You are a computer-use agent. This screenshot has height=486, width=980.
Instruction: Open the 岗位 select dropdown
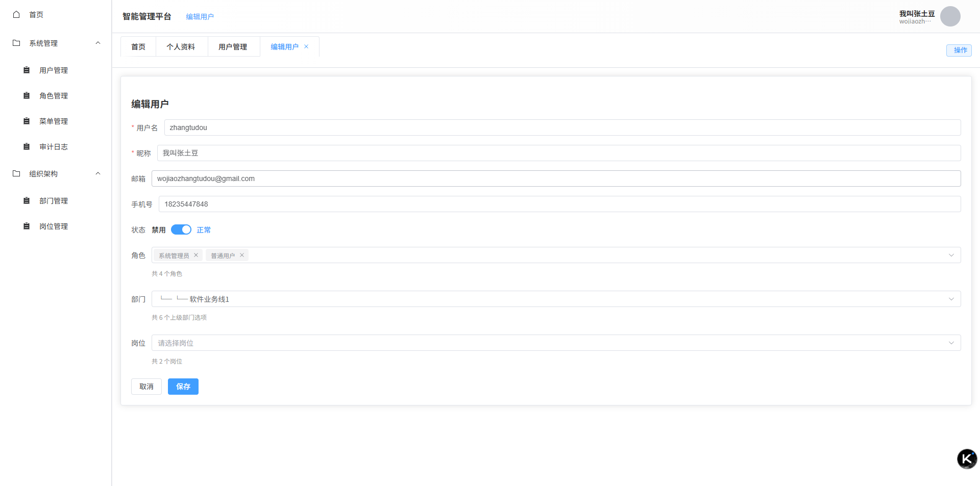coord(556,343)
